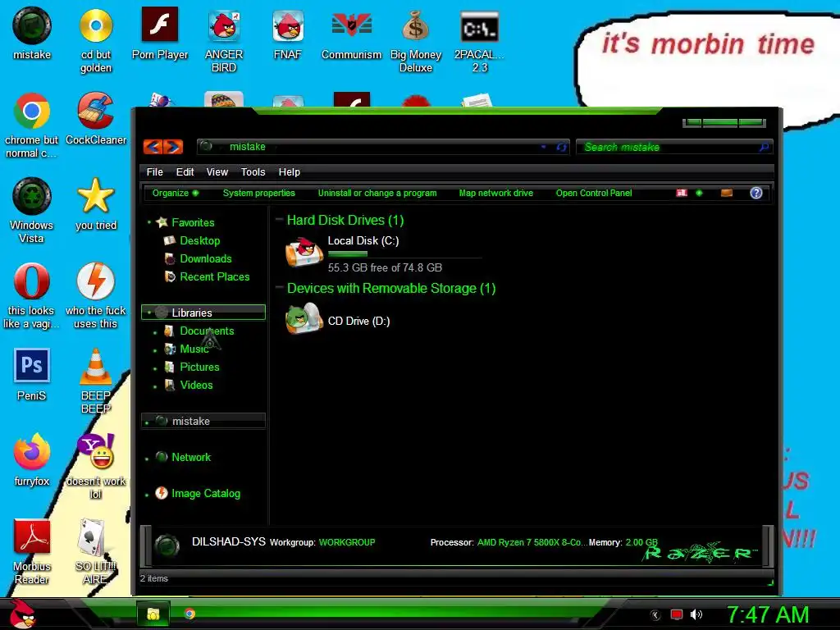Expand the Network tree node

click(147, 459)
